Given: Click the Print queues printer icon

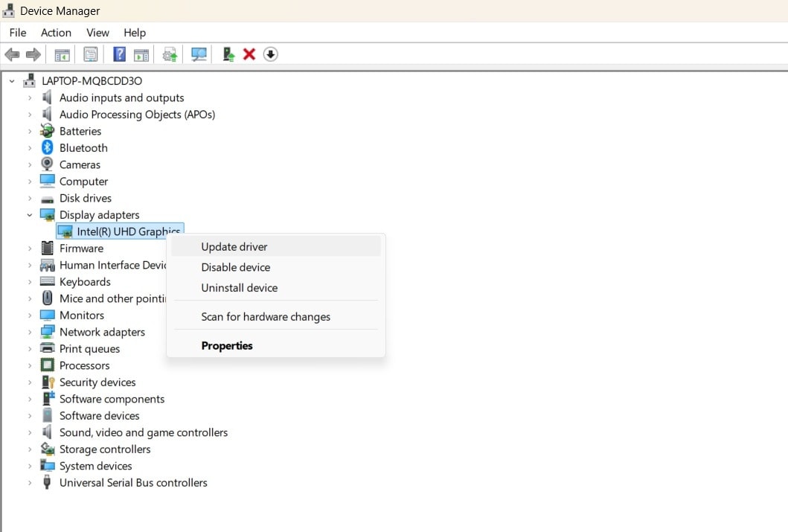Looking at the screenshot, I should (47, 348).
